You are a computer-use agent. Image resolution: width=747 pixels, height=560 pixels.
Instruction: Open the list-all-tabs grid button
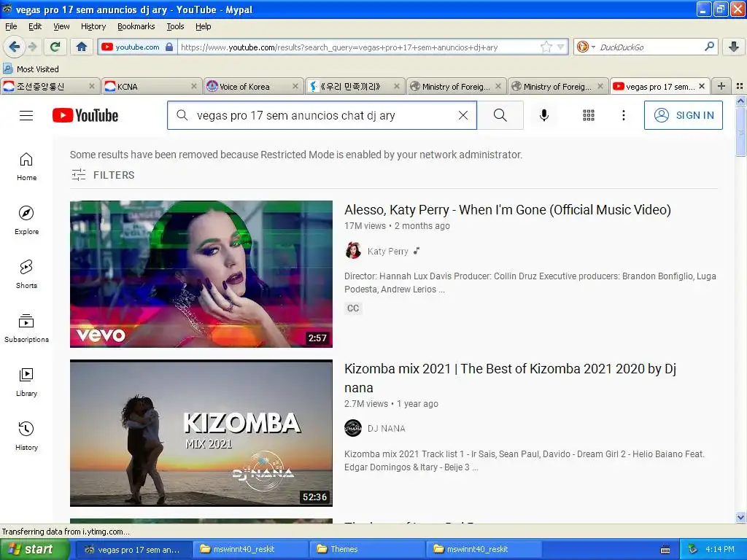(740, 86)
